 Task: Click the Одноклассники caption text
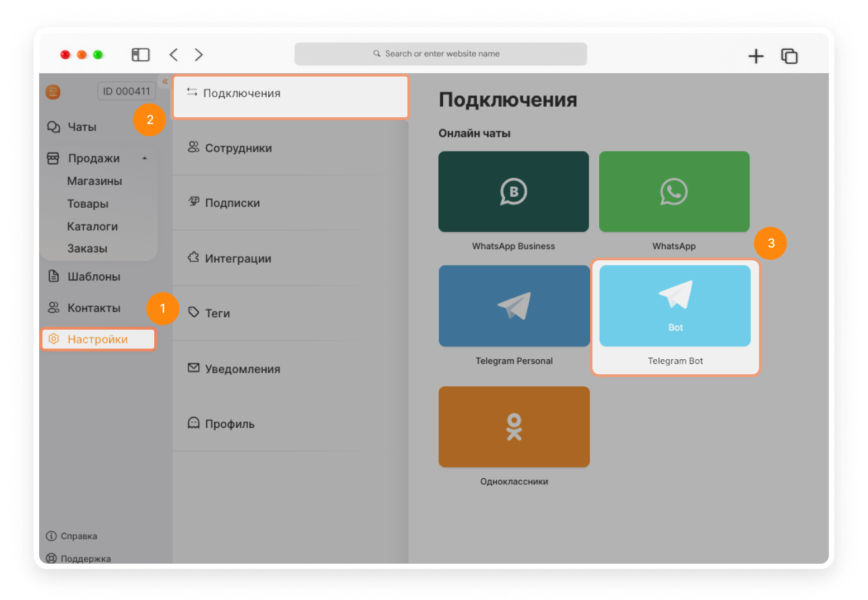click(514, 482)
